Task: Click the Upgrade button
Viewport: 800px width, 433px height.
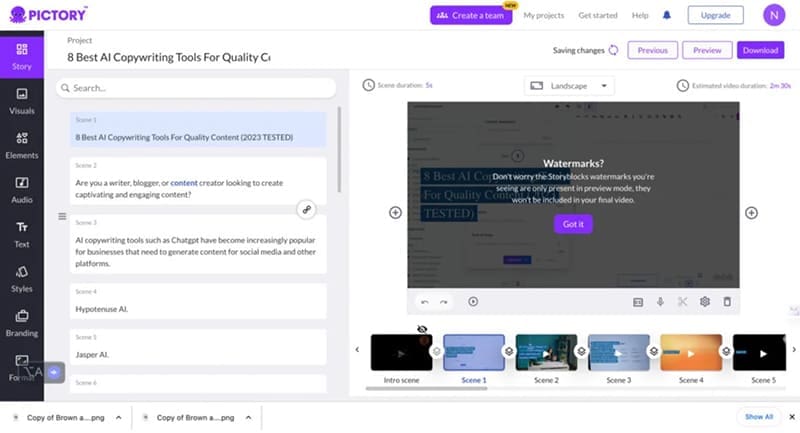Action: pyautogui.click(x=715, y=15)
